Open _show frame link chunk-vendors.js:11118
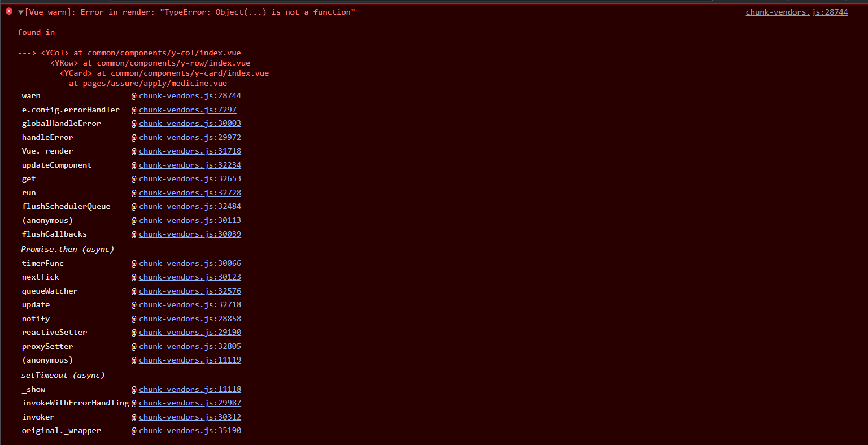The height and width of the screenshot is (445, 868). [190, 389]
